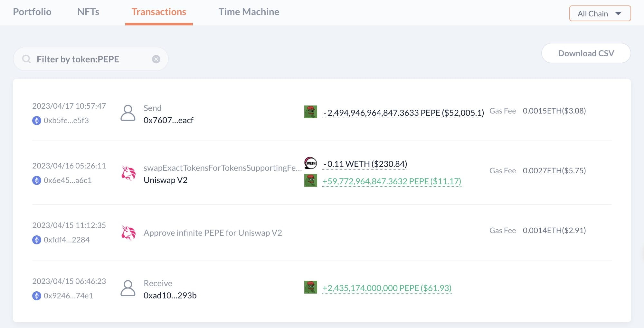Click Uniswap unicorn icon in Approve row
Image resolution: width=644 pixels, height=328 pixels.
pyautogui.click(x=128, y=233)
